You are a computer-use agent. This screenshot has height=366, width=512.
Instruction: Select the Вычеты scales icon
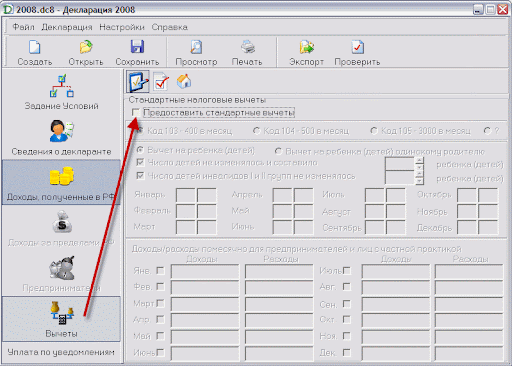pos(62,313)
